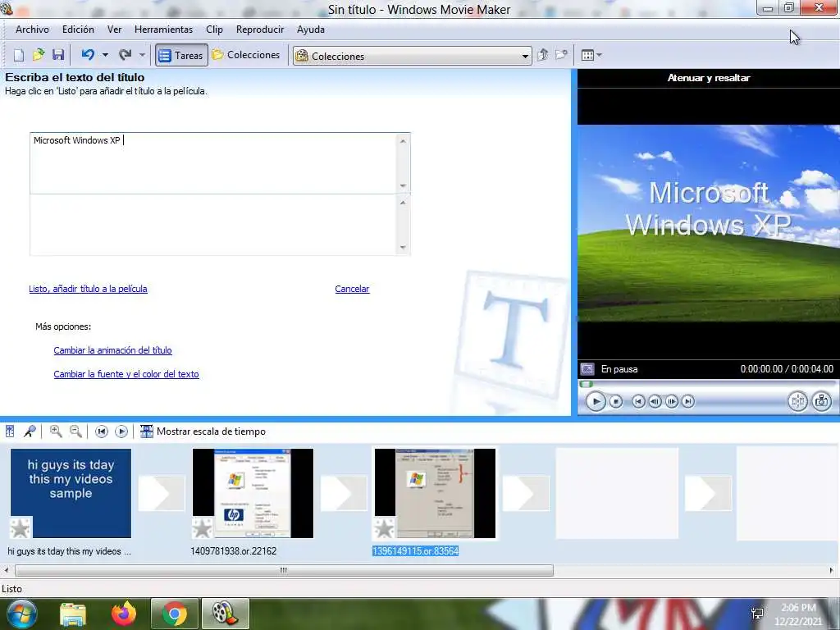Screen dimensions: 840x630
Task: Click the preview seek bar
Action: (x=708, y=384)
